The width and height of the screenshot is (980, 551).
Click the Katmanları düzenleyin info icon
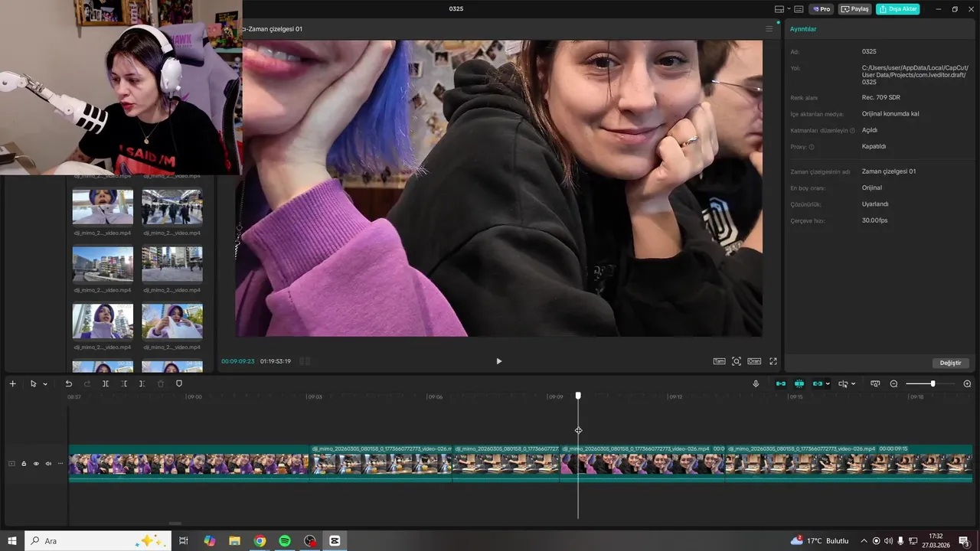(852, 131)
